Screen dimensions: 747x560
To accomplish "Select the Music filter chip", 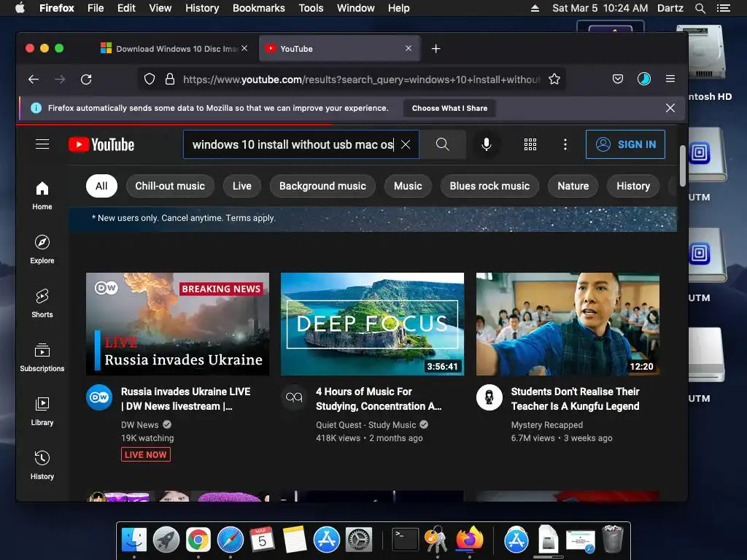I will pos(408,186).
